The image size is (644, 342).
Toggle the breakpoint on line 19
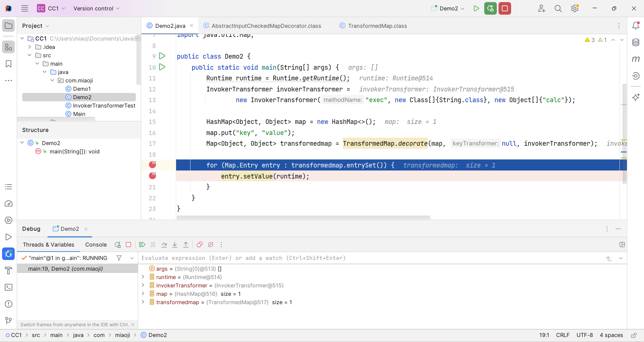click(153, 165)
